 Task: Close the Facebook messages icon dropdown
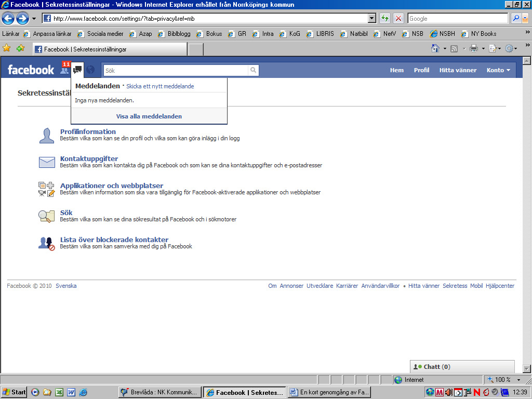pos(77,70)
